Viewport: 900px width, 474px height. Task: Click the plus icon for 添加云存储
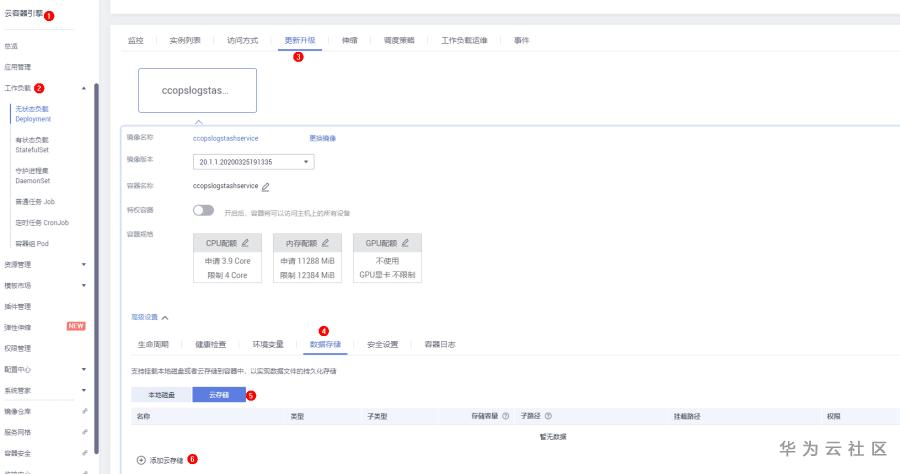tap(141, 460)
